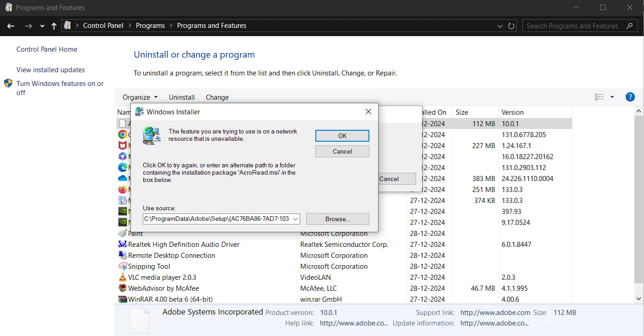Open View installed updates link
Viewport: 644px width, 336px height.
coord(50,70)
